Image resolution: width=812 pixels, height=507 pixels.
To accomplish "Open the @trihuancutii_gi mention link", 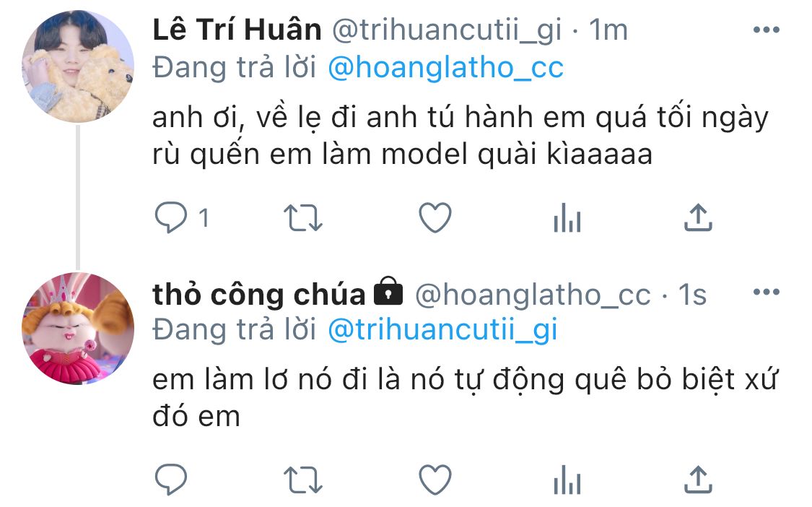I will pos(442,330).
